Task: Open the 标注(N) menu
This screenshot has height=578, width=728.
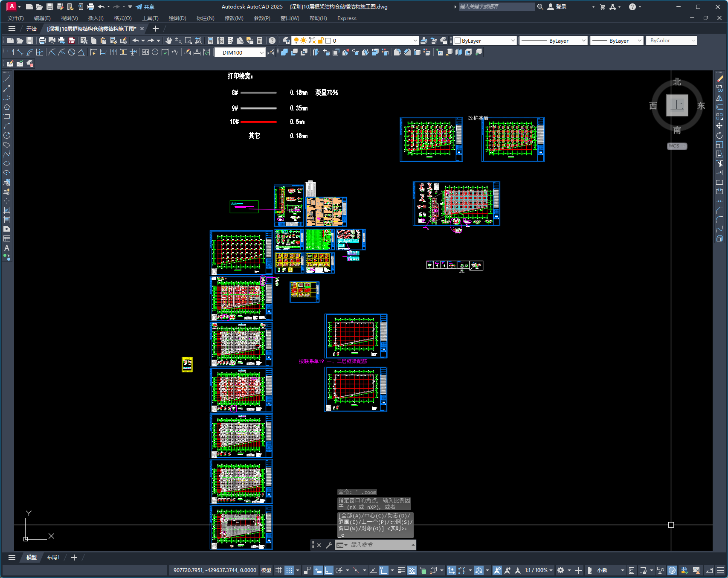Action: point(206,18)
